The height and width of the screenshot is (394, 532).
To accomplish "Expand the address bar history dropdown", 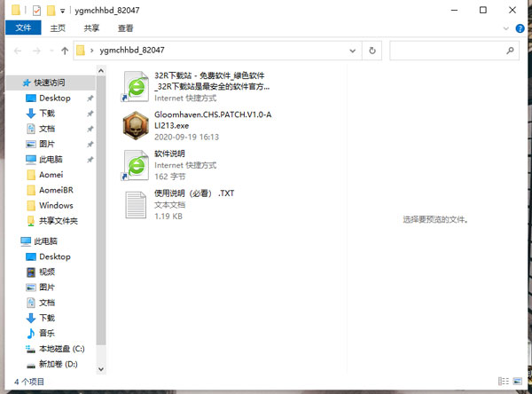I will (353, 51).
